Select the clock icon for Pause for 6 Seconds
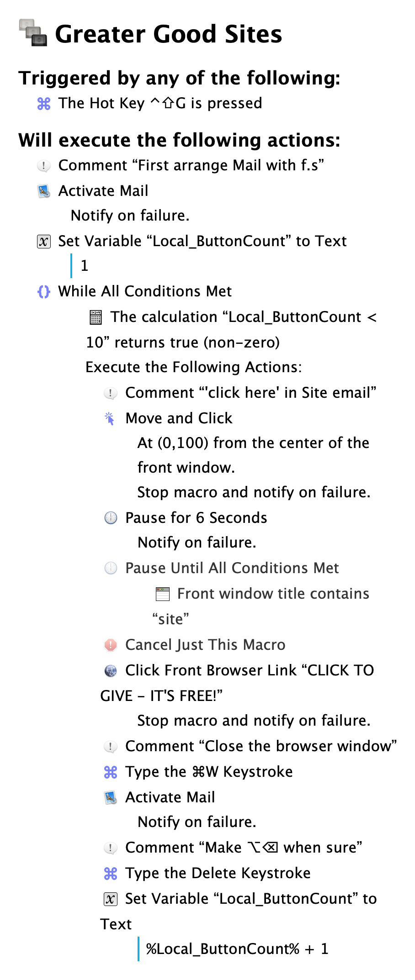The image size is (415, 980). coord(111,518)
